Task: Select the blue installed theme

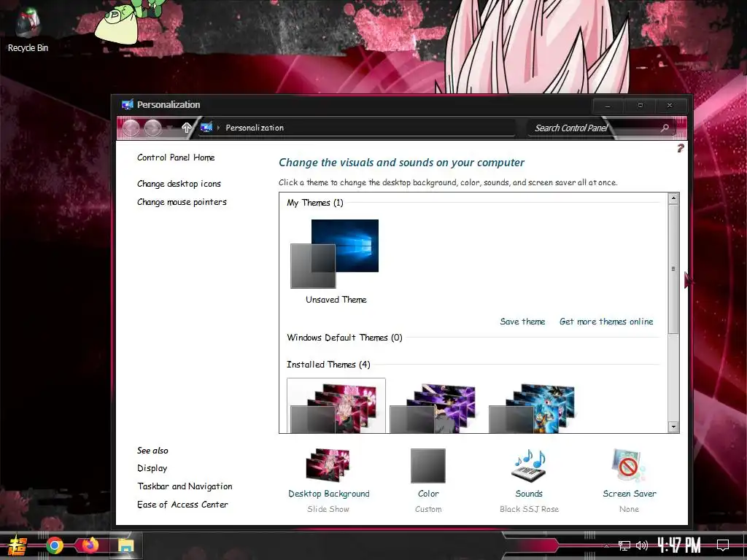Action: [x=532, y=408]
